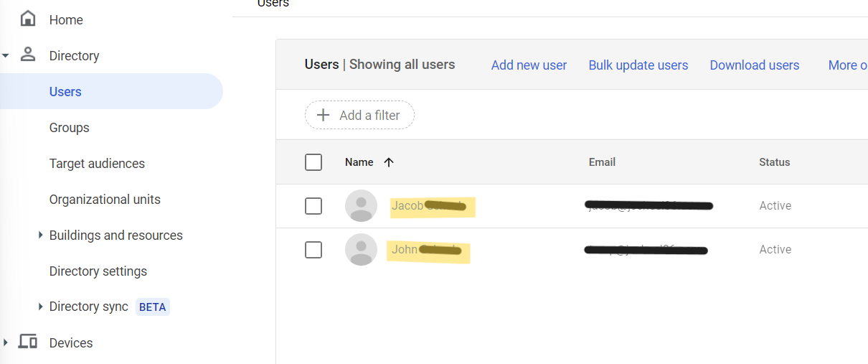868x364 pixels.
Task: Expand the Devices section arrow
Action: (x=6, y=342)
